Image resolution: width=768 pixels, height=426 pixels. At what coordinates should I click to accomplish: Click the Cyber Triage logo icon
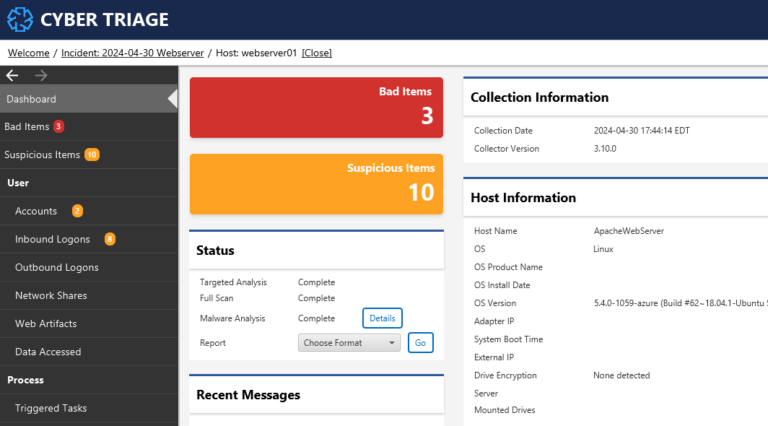coord(20,19)
